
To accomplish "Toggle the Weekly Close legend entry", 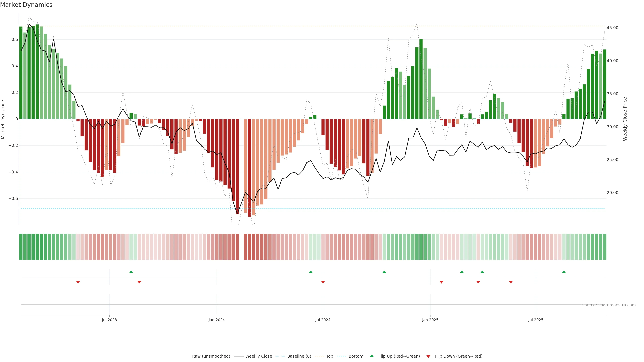I will [x=258, y=356].
